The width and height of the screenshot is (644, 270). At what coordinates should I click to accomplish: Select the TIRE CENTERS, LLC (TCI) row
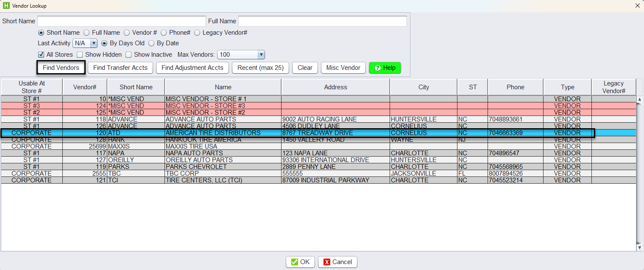(318, 180)
